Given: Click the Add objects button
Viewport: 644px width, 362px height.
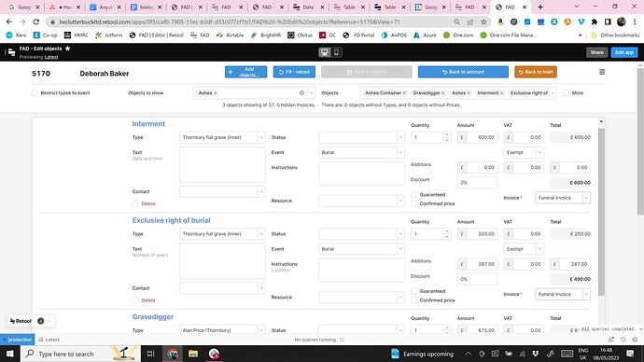Looking at the screenshot, I should coord(245,72).
